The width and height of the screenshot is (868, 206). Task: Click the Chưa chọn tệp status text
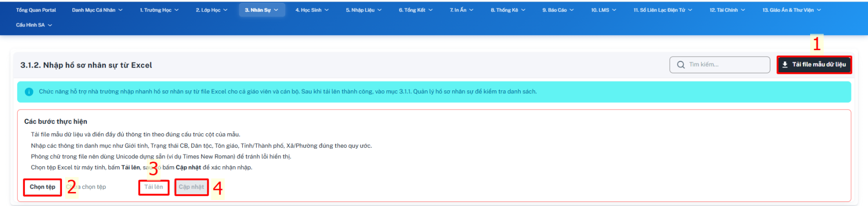click(86, 187)
